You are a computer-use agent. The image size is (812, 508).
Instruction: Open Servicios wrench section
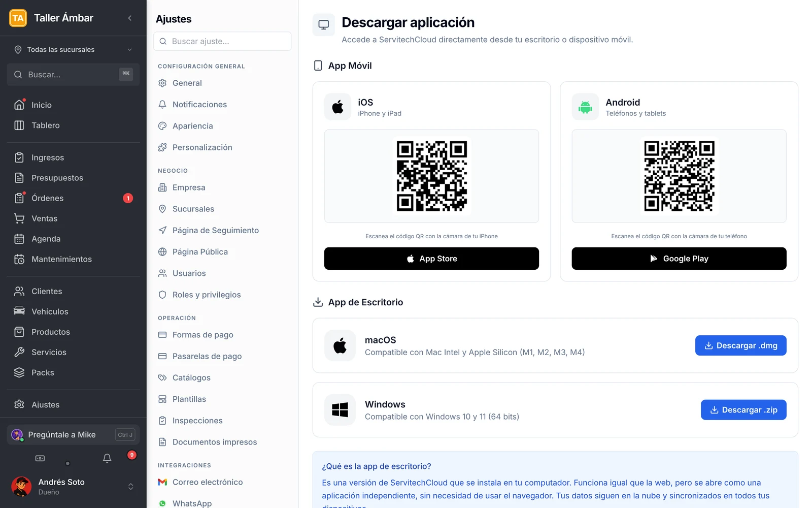73,352
